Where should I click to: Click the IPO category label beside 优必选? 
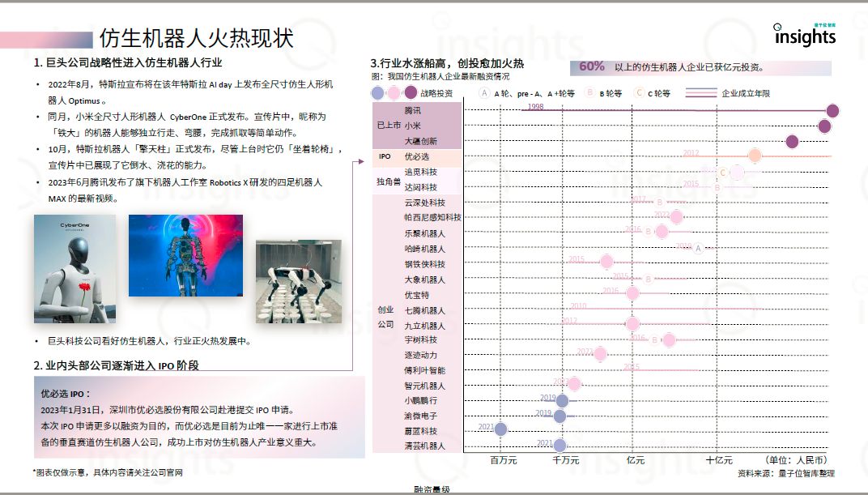[385, 156]
